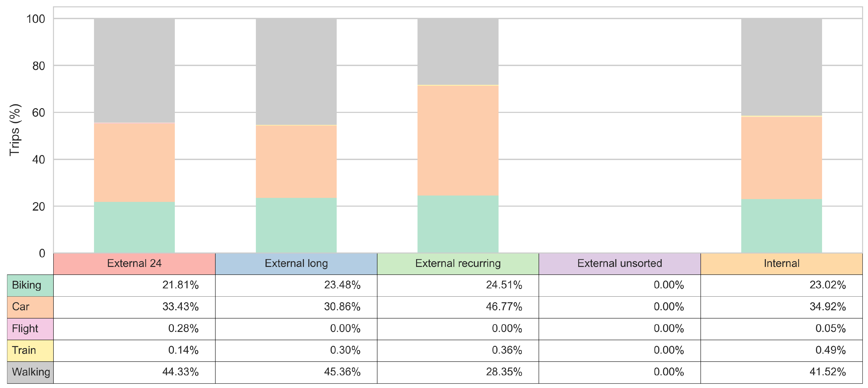Viewport: 868px width, 388px height.
Task: Click the 100 tick label on y-axis
Action: coord(36,19)
